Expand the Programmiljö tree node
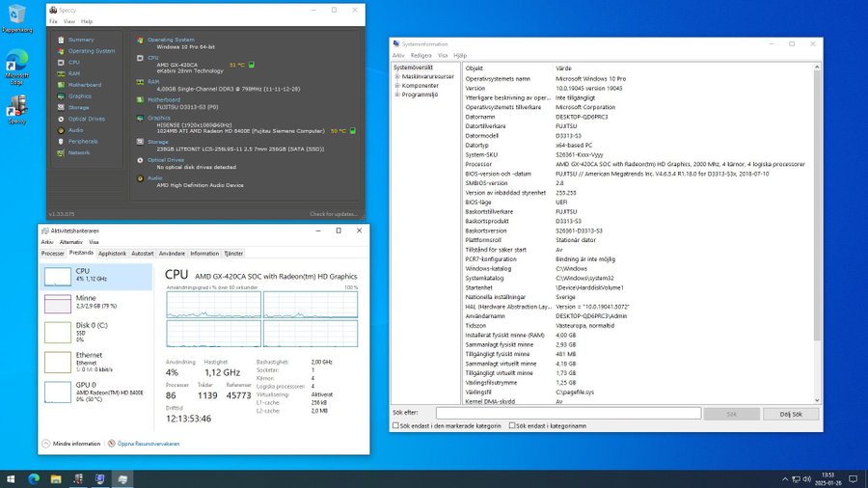 click(397, 95)
